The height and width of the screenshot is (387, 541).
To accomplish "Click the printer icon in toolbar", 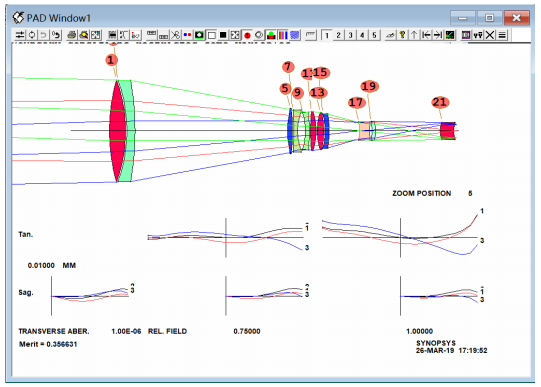I will (x=72, y=35).
